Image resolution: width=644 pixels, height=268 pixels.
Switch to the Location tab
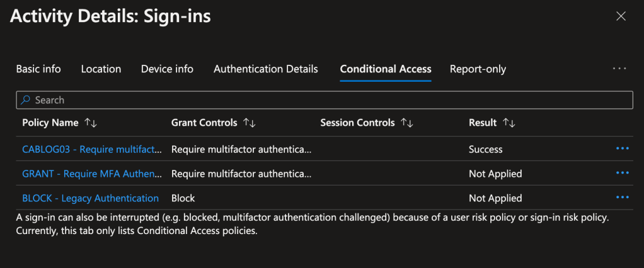click(101, 69)
